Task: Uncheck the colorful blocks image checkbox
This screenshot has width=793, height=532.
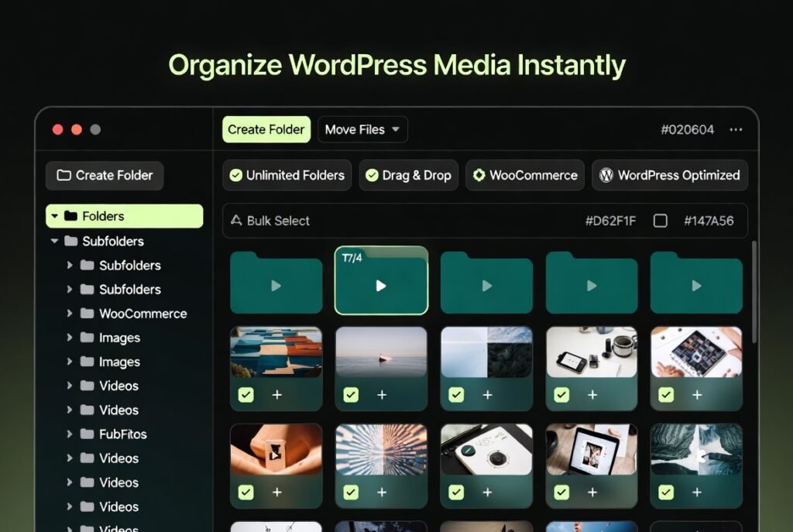Action: point(245,394)
